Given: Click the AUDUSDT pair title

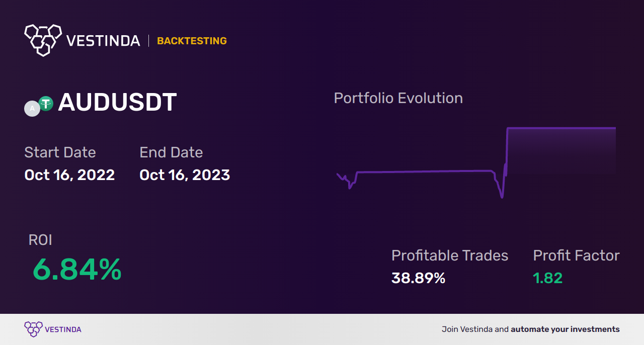Looking at the screenshot, I should (x=117, y=102).
